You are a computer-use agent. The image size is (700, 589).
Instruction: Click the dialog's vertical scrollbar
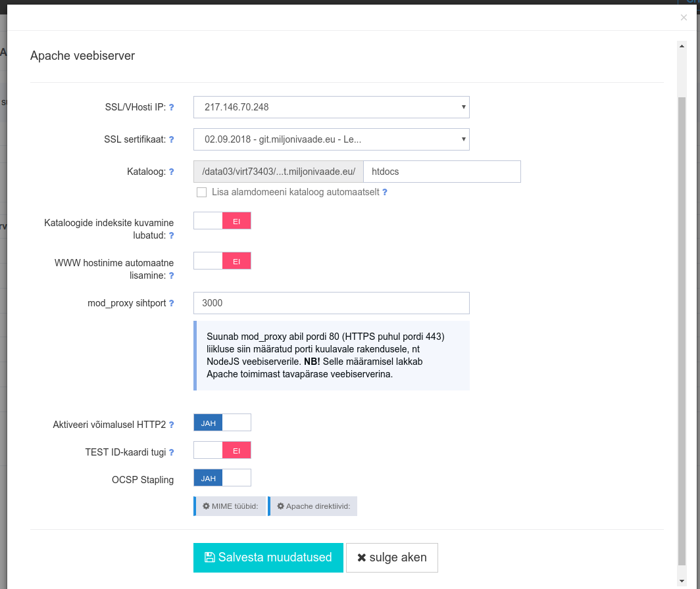[682, 329]
